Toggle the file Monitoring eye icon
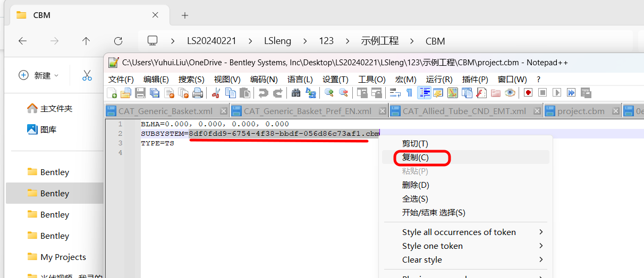Screen dimensions: 644x278 (x=510, y=93)
